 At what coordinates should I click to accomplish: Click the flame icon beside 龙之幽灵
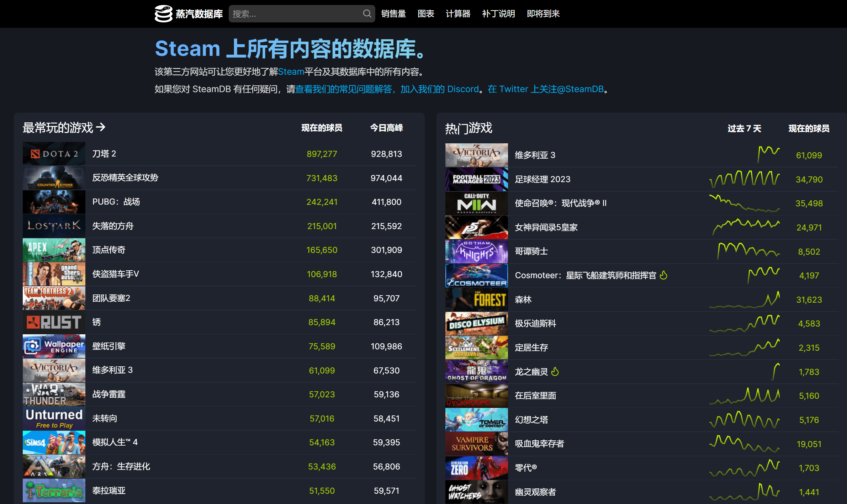tap(555, 371)
